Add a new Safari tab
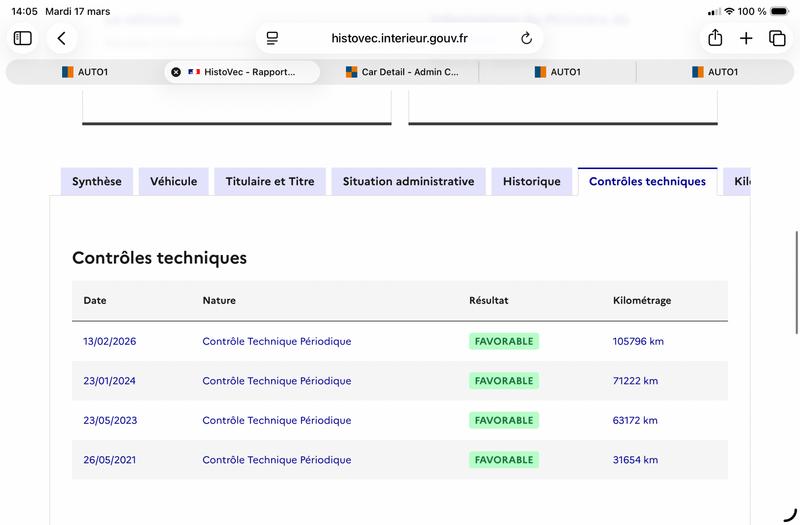 point(746,38)
